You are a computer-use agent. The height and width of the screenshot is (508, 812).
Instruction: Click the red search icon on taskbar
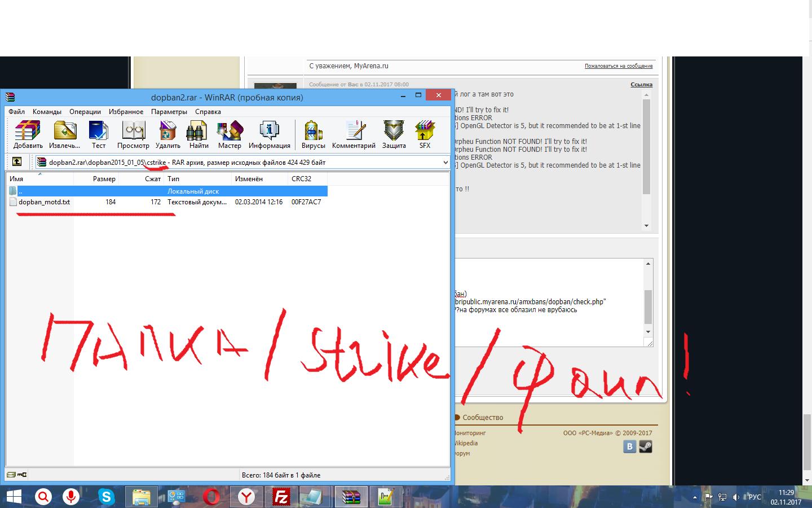pos(43,497)
